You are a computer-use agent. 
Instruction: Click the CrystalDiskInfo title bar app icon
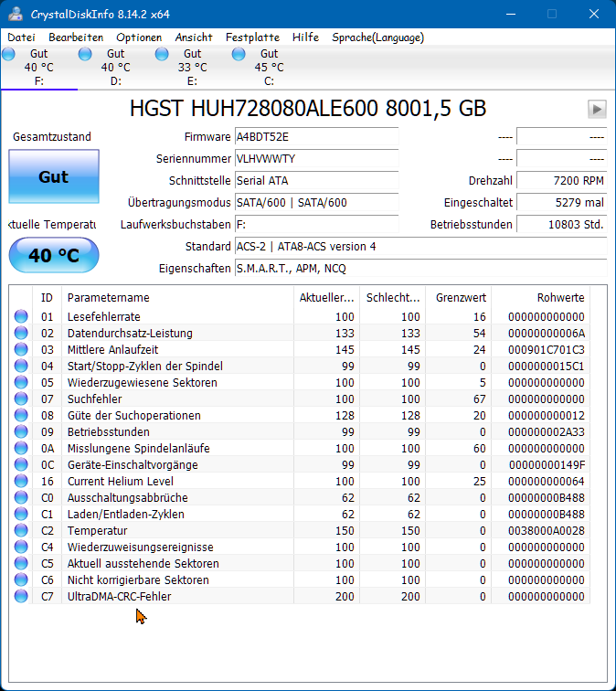pyautogui.click(x=16, y=14)
